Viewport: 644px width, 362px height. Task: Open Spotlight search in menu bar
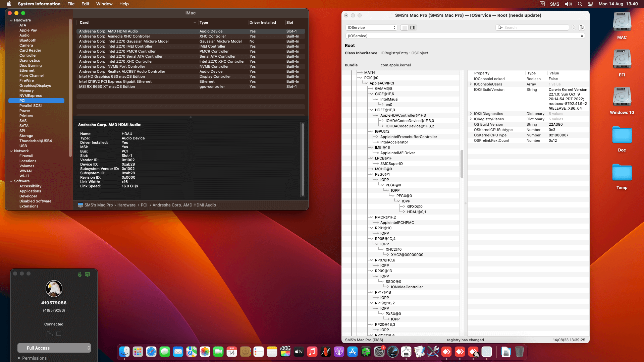[580, 4]
